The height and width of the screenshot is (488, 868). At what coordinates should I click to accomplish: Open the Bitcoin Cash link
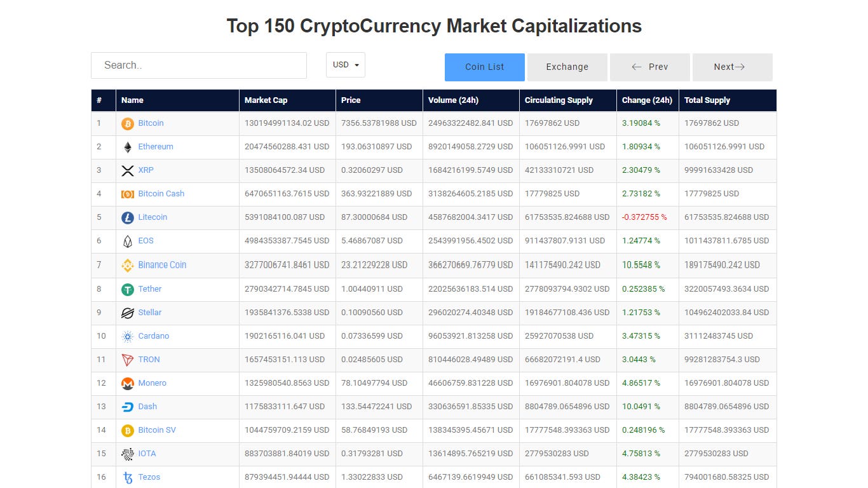coord(161,194)
